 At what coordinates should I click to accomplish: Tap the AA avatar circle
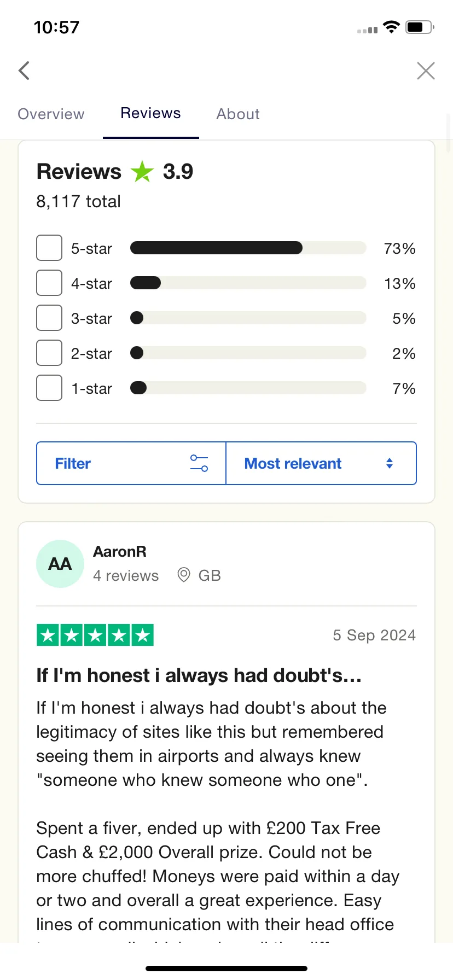pos(60,564)
